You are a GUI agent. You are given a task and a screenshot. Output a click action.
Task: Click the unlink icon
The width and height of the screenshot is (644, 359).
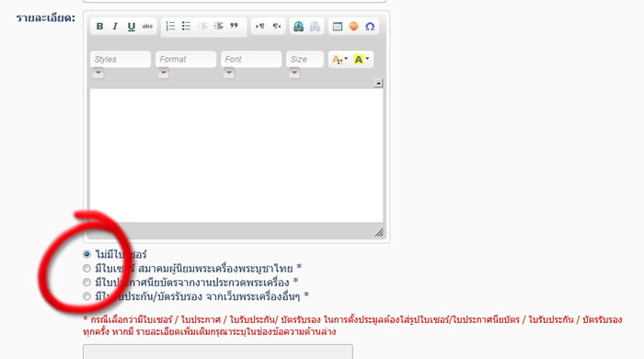click(315, 27)
